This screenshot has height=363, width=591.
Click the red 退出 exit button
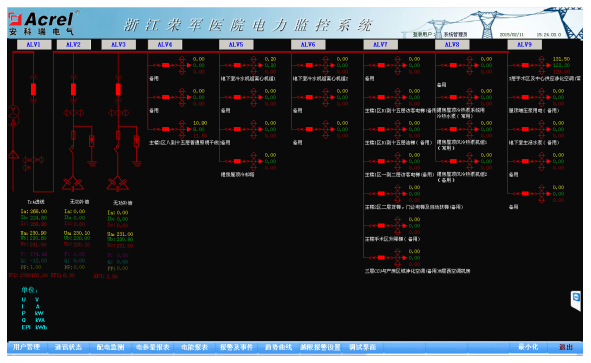[565, 347]
